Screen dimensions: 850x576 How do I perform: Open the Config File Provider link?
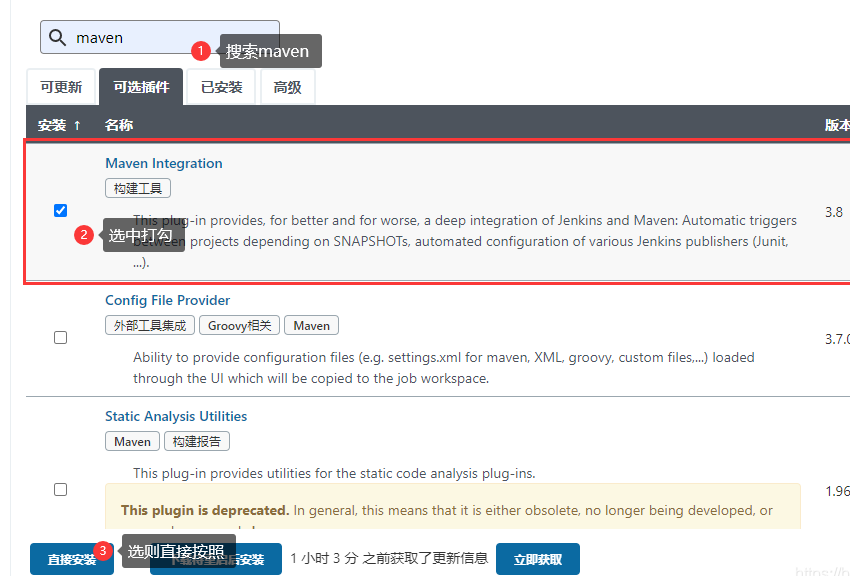coord(168,300)
